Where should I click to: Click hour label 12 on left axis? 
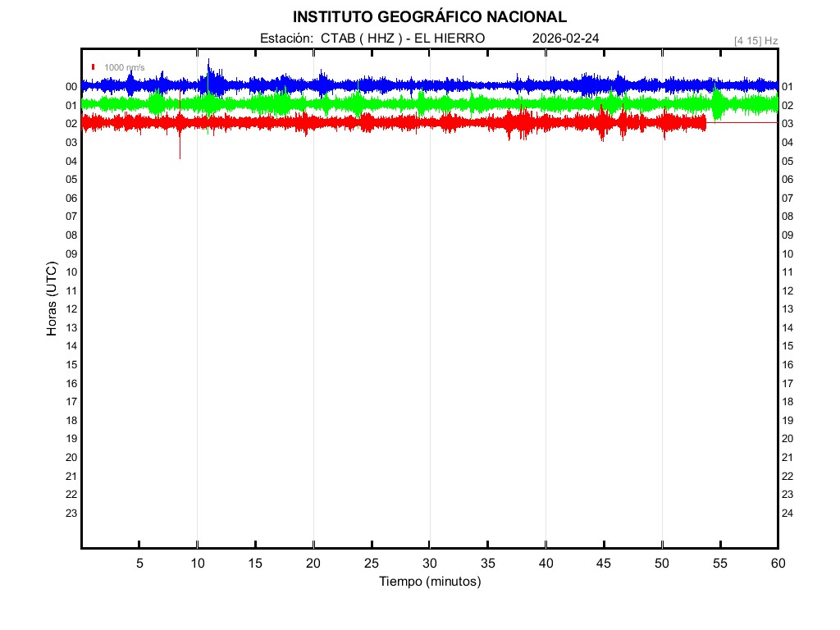point(71,309)
